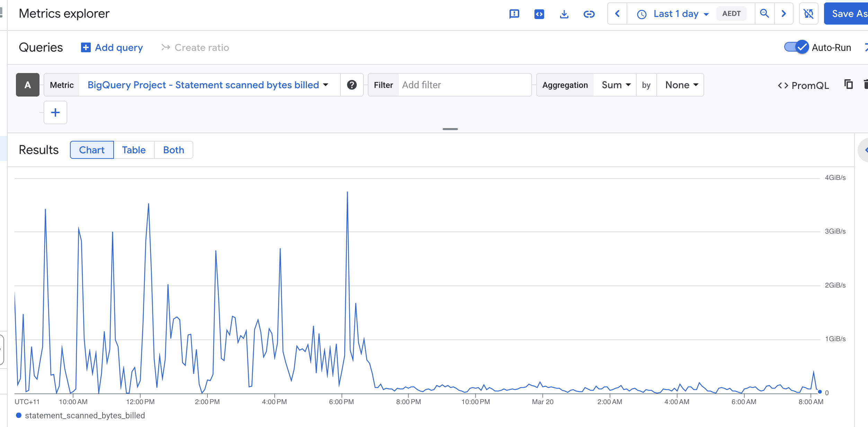Open the Statement scanned bytes billed metric dropdown

[207, 85]
